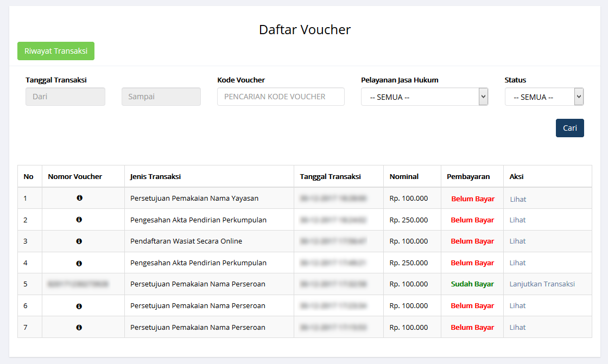The image size is (608, 364).
Task: Click the info icon in voucher row 1
Action: (79, 199)
